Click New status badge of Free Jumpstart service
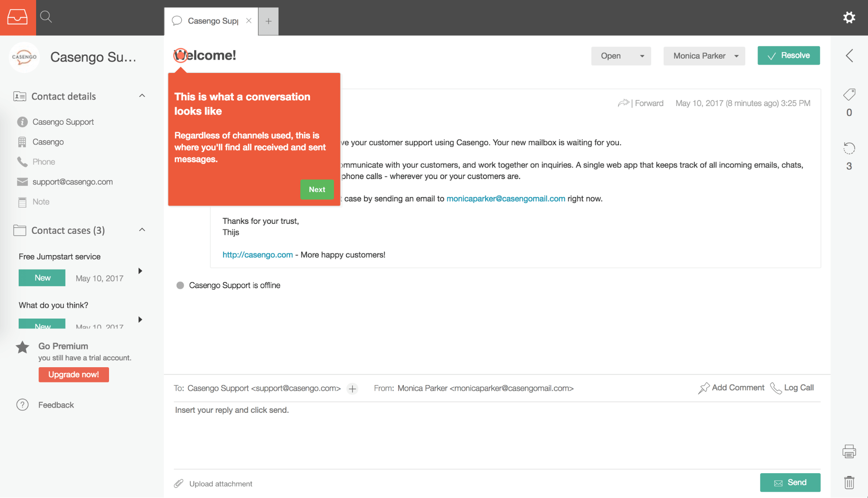868x498 pixels. (x=42, y=278)
